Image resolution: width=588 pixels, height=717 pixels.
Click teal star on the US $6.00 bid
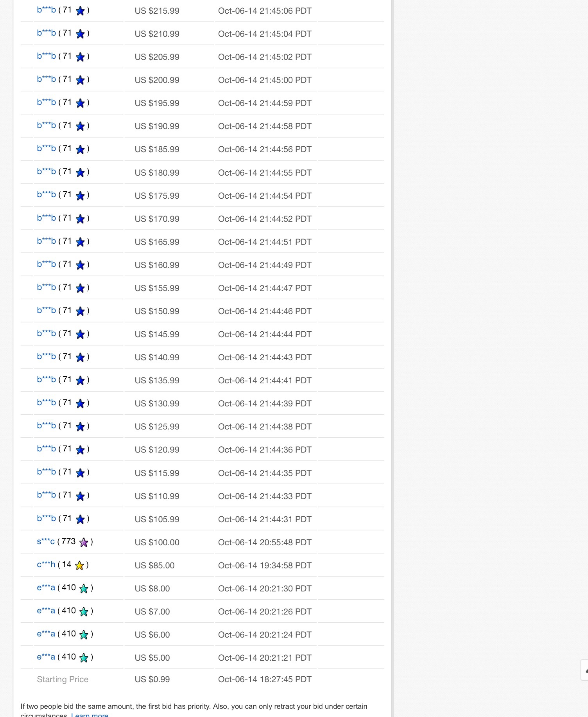click(x=84, y=634)
